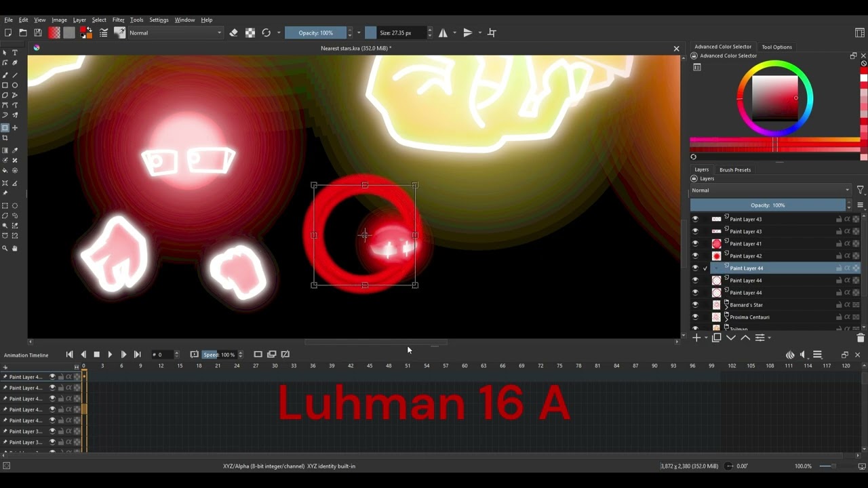Select the Measure tool
The height and width of the screenshot is (488, 868).
[x=15, y=183]
